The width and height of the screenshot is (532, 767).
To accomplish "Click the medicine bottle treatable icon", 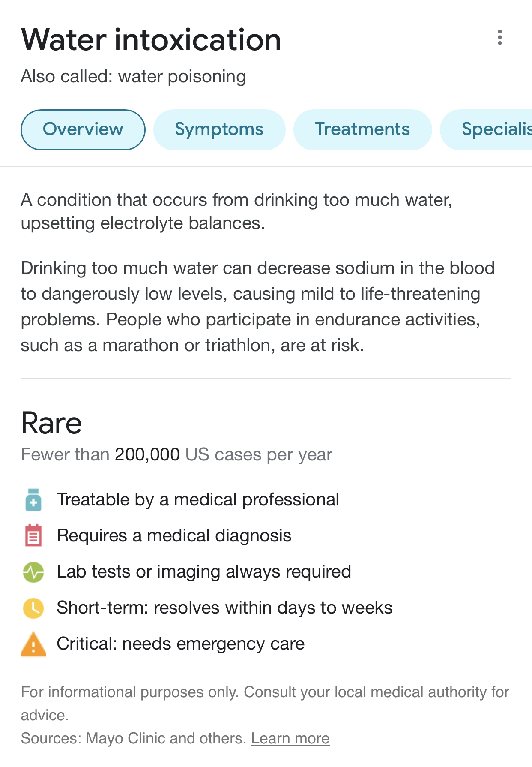I will [33, 500].
